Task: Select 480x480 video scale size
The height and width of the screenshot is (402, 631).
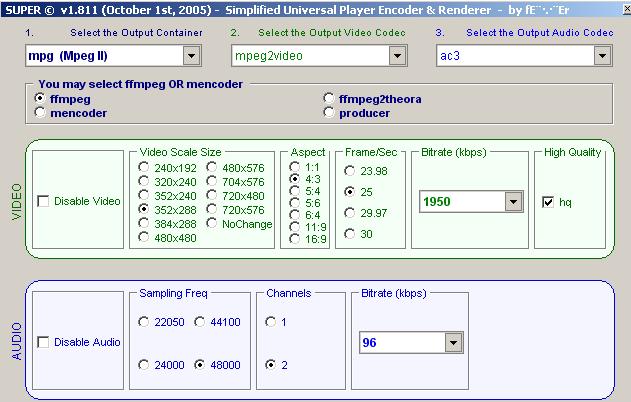Action: point(143,237)
